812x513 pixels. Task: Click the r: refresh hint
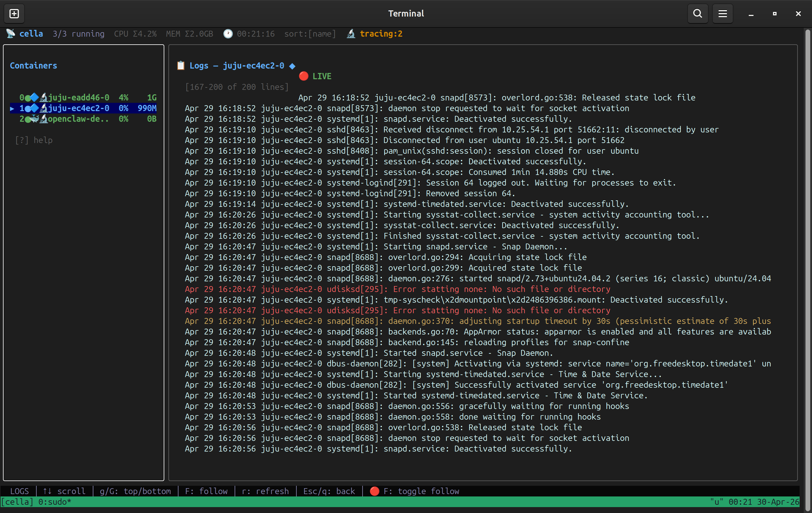click(265, 491)
